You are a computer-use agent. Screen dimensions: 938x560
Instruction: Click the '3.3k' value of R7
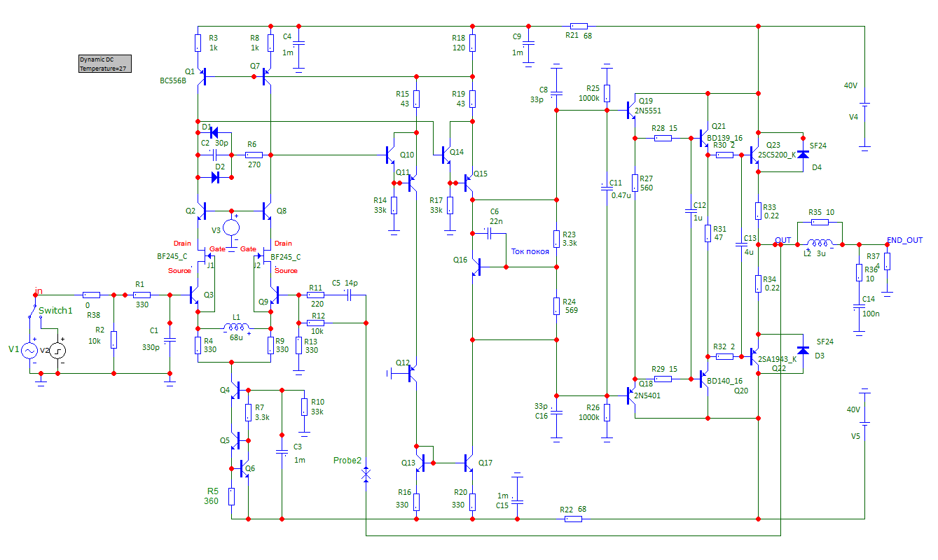click(x=262, y=416)
